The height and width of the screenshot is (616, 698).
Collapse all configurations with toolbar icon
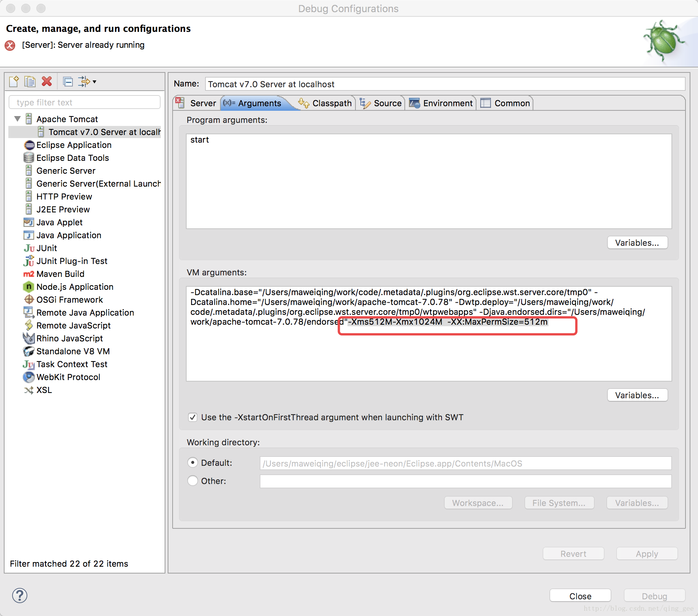[68, 82]
